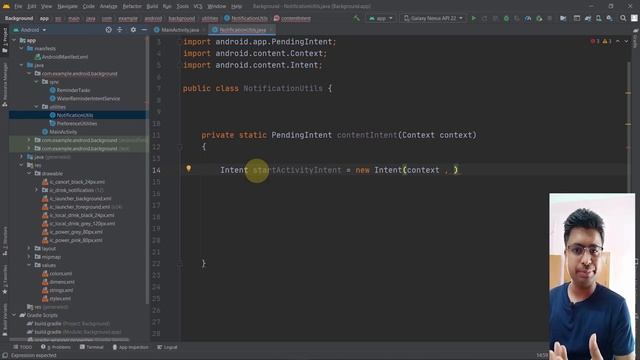
Task: Select ReminderTasks class in tree
Action: click(x=73, y=90)
